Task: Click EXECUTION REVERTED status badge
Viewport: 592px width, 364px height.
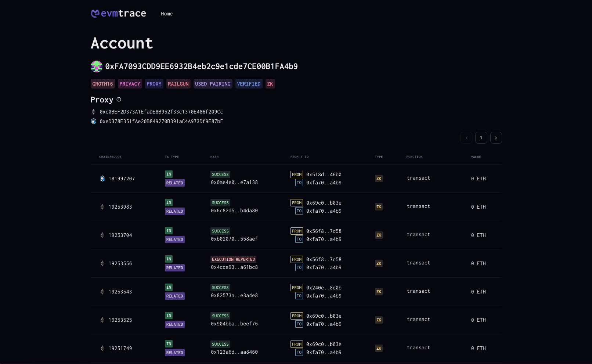Action: click(234, 259)
